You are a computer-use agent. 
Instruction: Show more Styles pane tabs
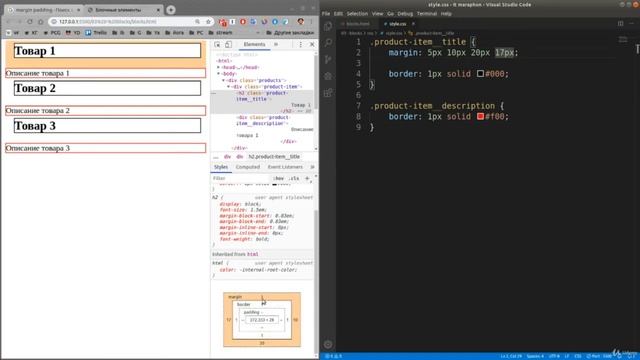tap(312, 167)
